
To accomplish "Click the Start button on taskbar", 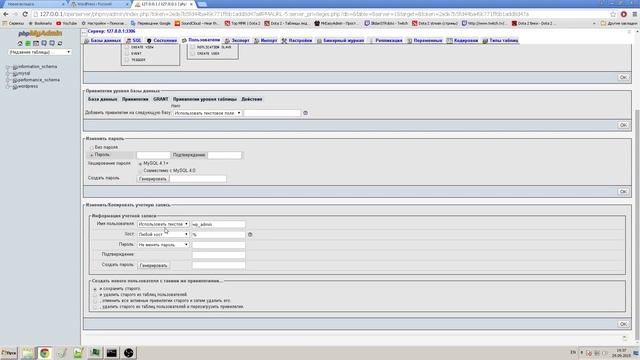I will pos(9,353).
